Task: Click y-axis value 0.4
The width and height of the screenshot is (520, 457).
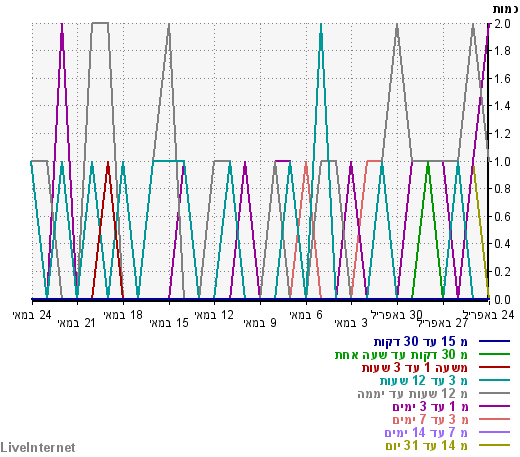Action: pos(502,244)
